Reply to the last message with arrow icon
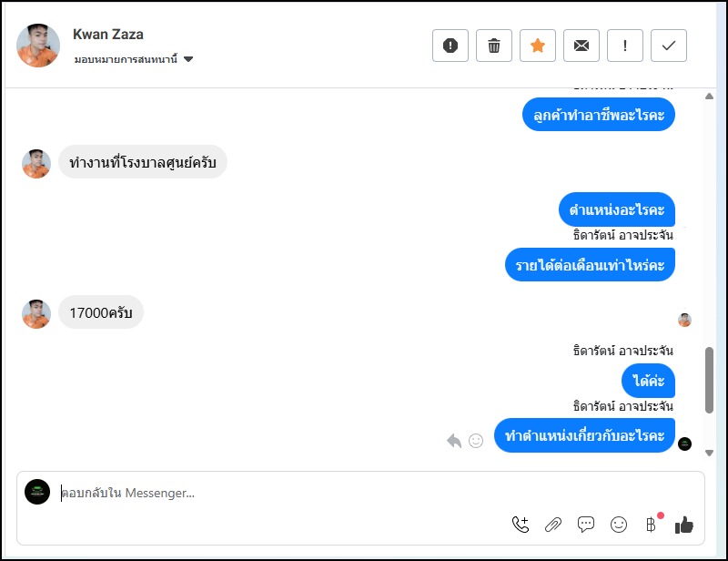 (x=454, y=441)
